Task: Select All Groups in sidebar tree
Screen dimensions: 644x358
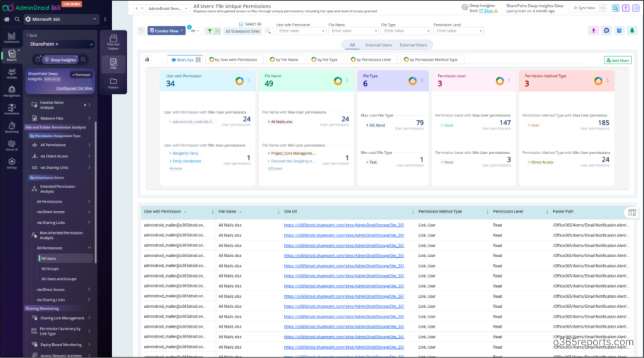Action: (x=49, y=269)
